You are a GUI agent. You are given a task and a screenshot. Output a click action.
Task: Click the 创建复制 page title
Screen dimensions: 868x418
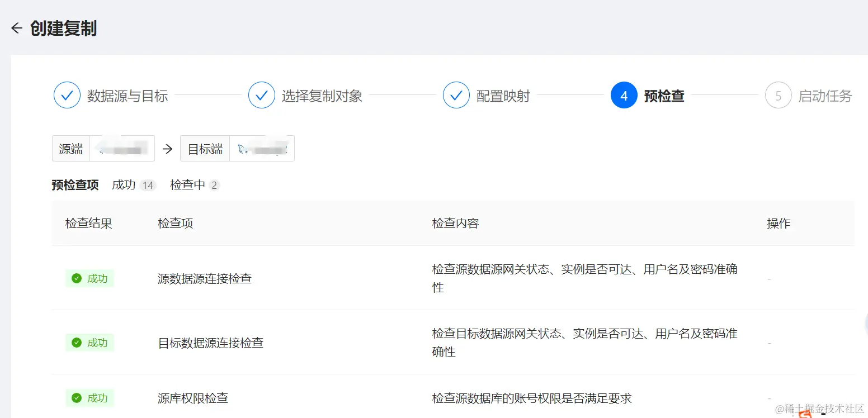click(x=63, y=28)
